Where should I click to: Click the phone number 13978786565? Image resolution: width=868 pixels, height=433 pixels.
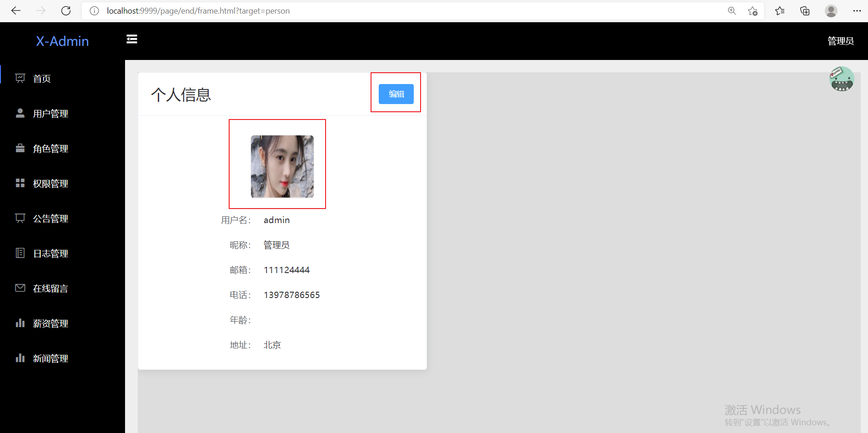[291, 295]
